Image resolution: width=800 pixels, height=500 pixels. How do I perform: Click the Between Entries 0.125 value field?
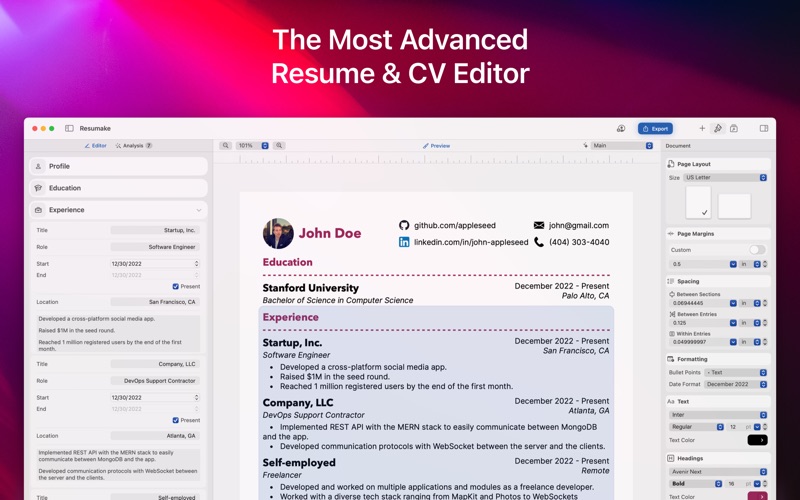pyautogui.click(x=699, y=323)
